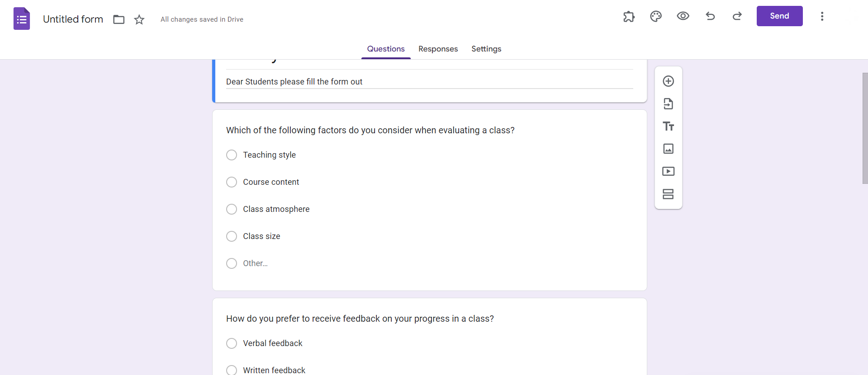Click the Add image icon

tap(668, 149)
